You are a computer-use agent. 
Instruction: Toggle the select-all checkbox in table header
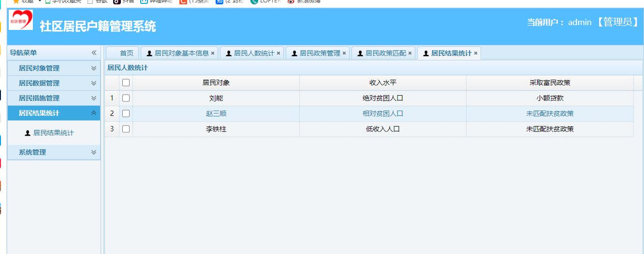tap(126, 83)
